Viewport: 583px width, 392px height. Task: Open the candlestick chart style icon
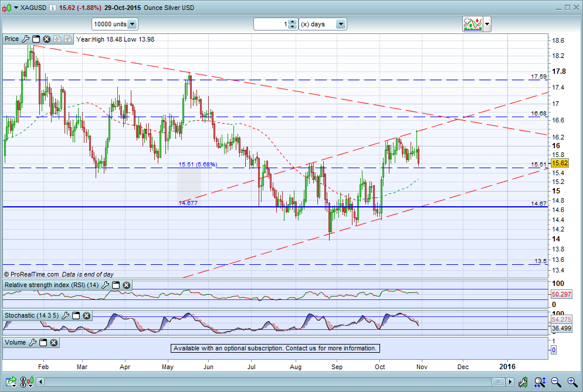(x=6, y=8)
